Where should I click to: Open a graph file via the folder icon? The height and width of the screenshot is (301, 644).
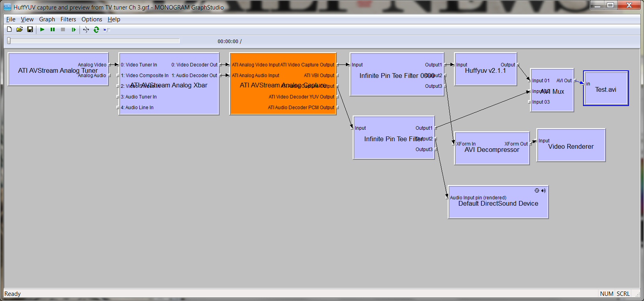click(19, 30)
